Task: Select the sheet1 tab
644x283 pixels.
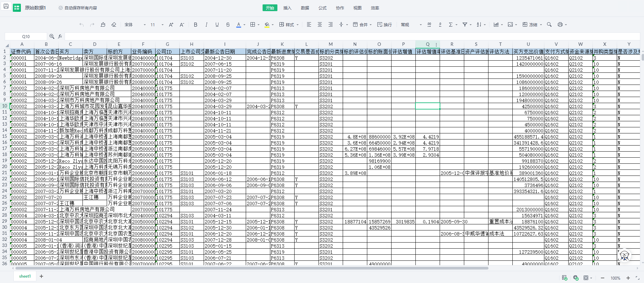Action: [x=25, y=276]
